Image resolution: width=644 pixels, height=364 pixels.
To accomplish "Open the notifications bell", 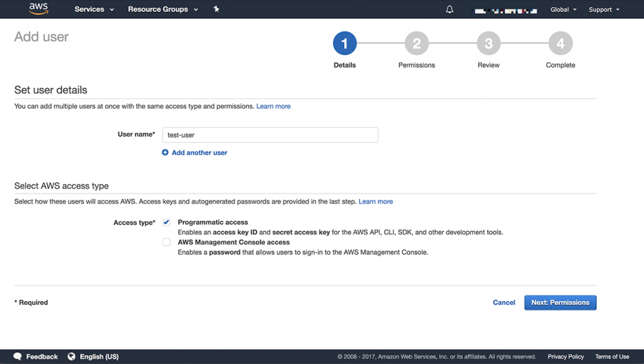I will coord(448,8).
